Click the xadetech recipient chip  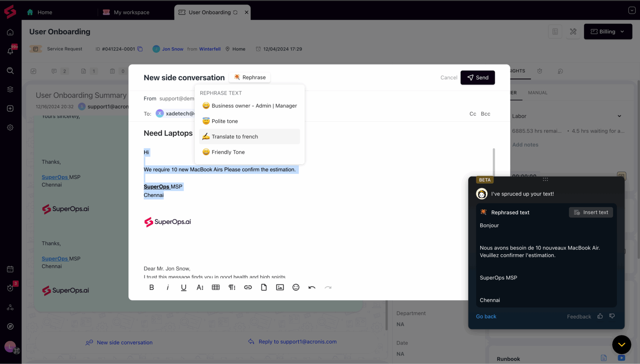(176, 114)
